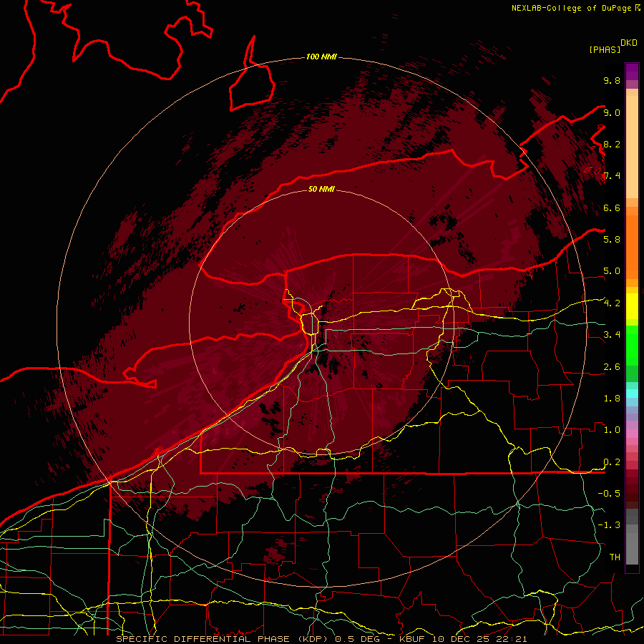This screenshot has width=644, height=644.
Task: Click the DKD unit label above the scale
Action: [629, 43]
